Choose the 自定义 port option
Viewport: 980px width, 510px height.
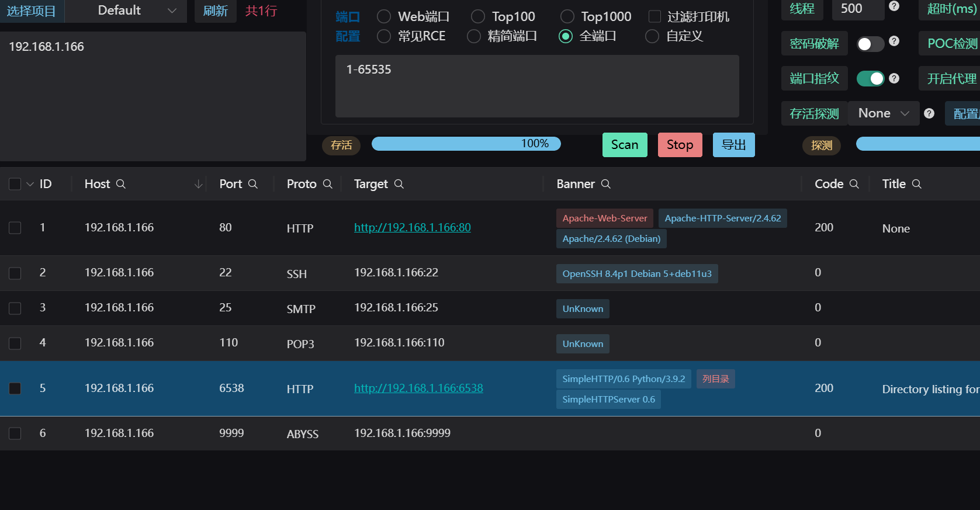652,36
